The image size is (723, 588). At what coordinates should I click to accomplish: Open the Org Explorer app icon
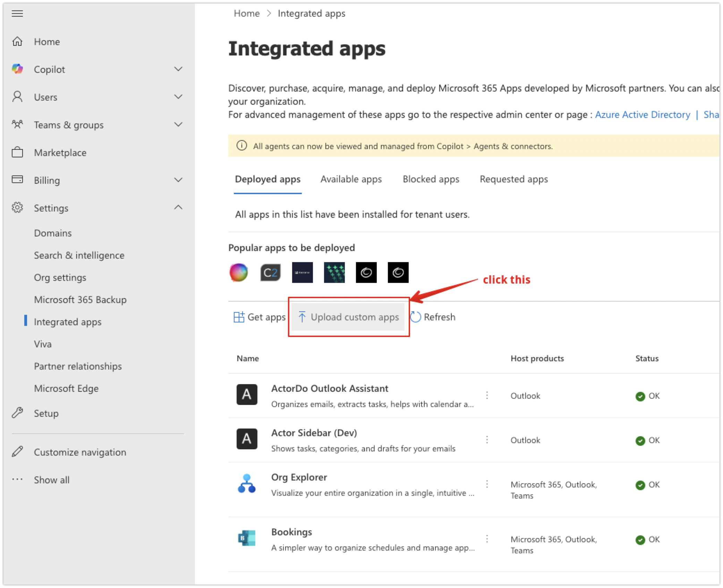247,484
